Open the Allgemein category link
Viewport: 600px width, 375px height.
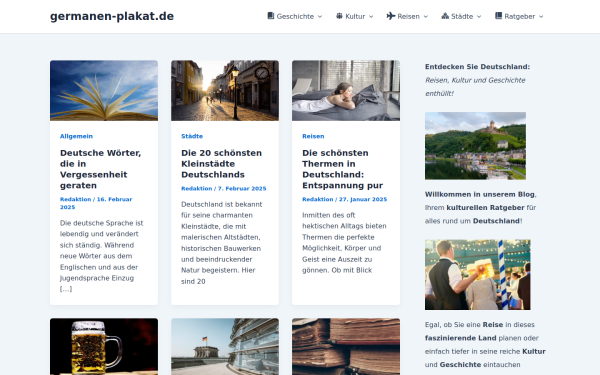[76, 136]
